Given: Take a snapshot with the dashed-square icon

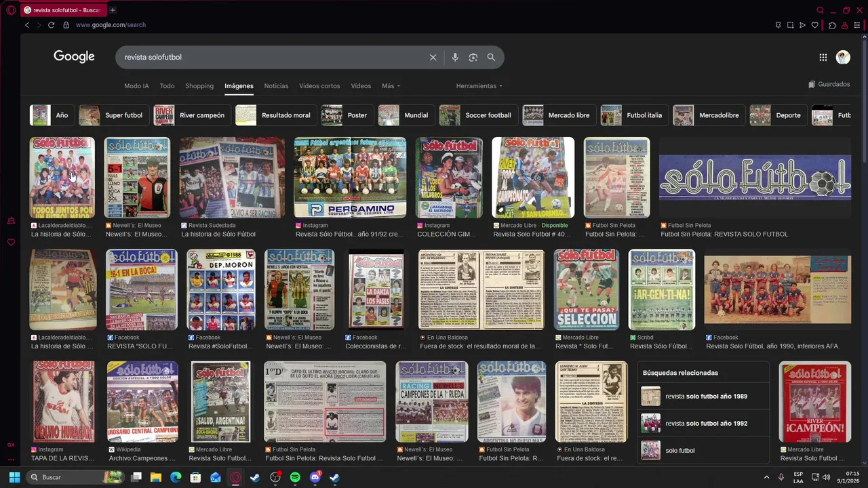Looking at the screenshot, I should [x=790, y=25].
